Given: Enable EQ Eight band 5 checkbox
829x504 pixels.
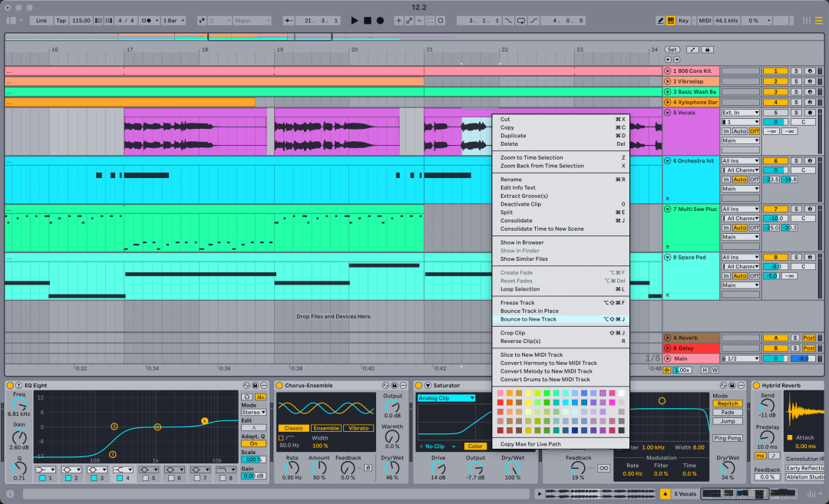Looking at the screenshot, I should (145, 478).
